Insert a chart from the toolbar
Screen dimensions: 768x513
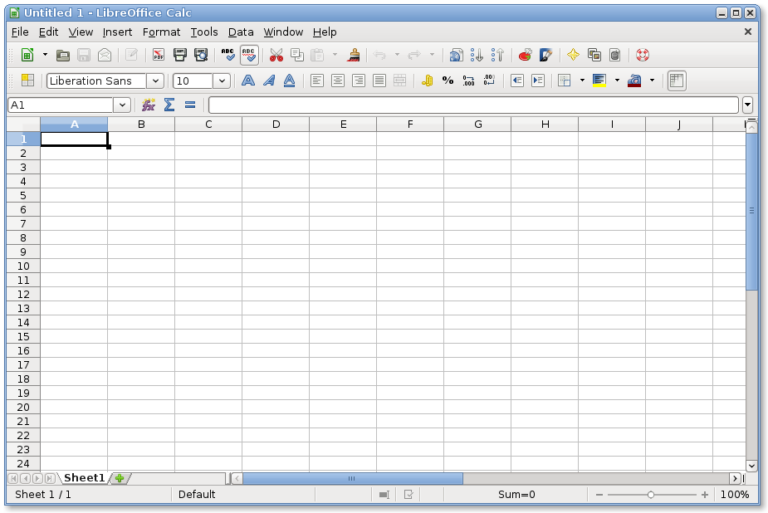pos(524,55)
